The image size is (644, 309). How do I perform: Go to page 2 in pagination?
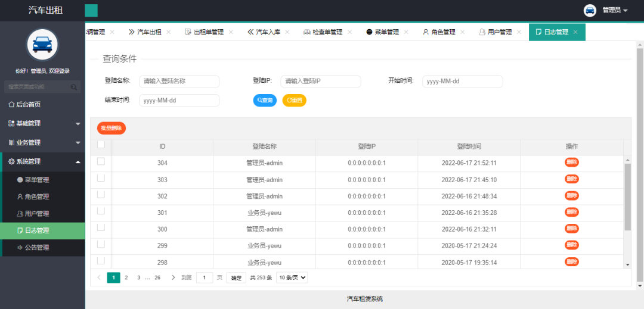click(126, 277)
